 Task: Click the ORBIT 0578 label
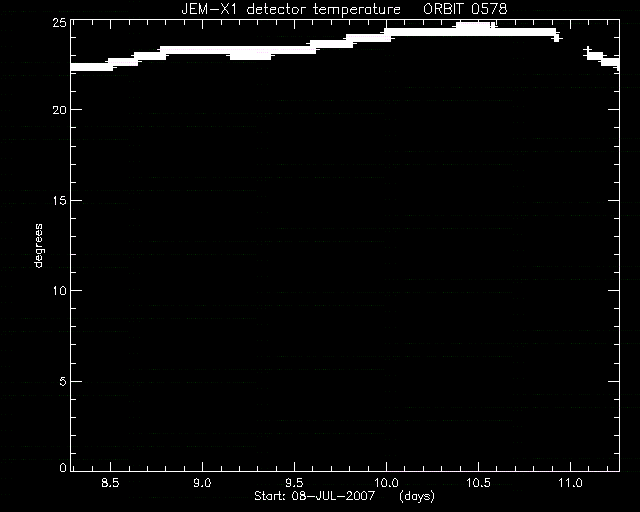465,9
